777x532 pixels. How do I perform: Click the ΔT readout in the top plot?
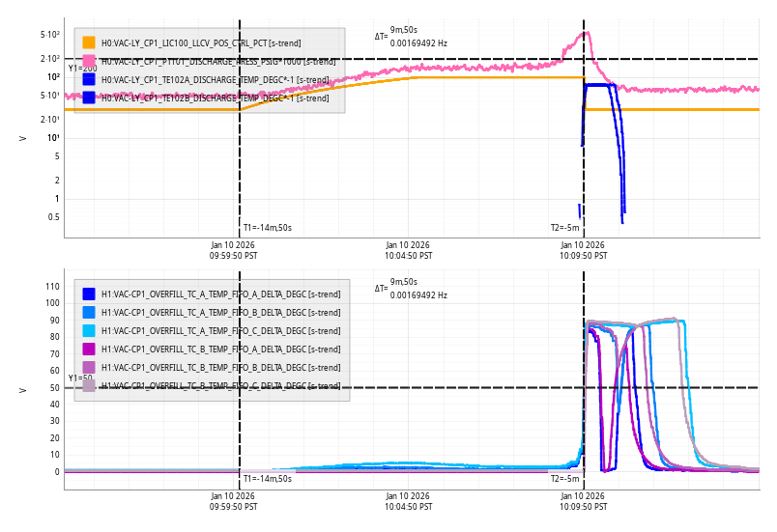(x=411, y=37)
